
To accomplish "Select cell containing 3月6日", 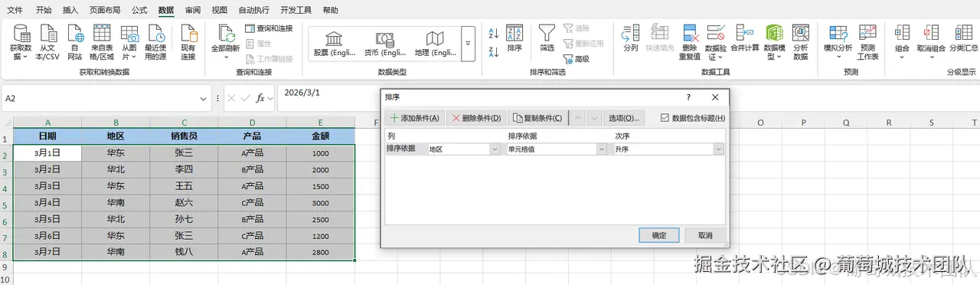I will (x=47, y=236).
